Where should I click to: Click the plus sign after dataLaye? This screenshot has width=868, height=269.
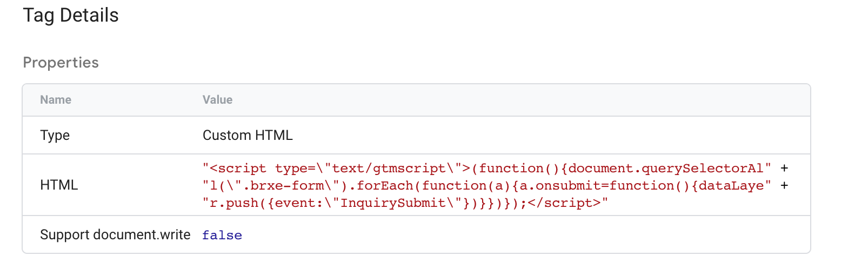point(784,186)
